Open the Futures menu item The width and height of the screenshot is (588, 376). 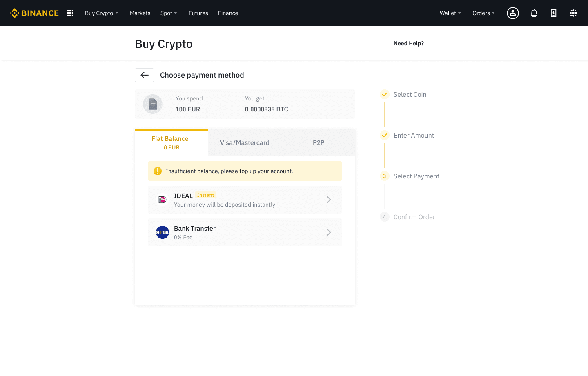click(198, 13)
